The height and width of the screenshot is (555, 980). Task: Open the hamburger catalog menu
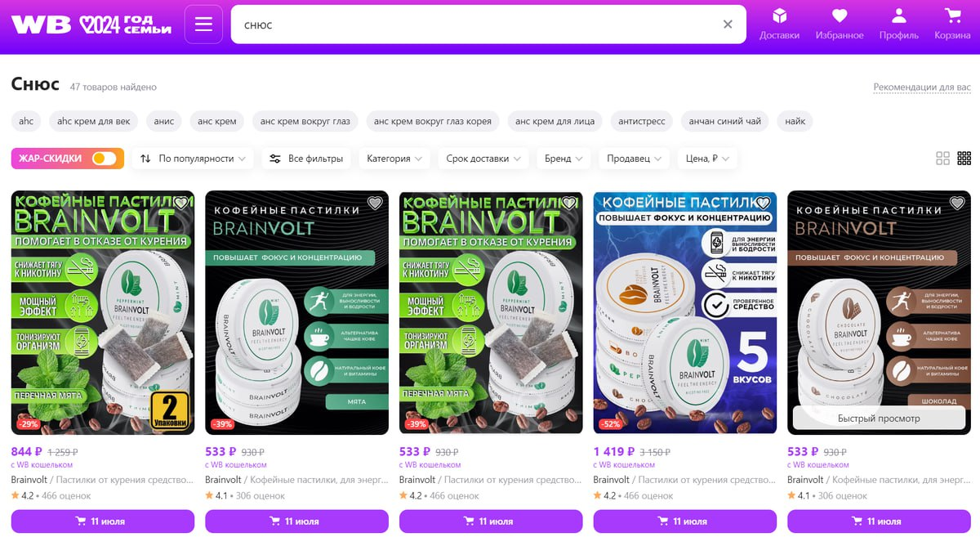pos(203,25)
